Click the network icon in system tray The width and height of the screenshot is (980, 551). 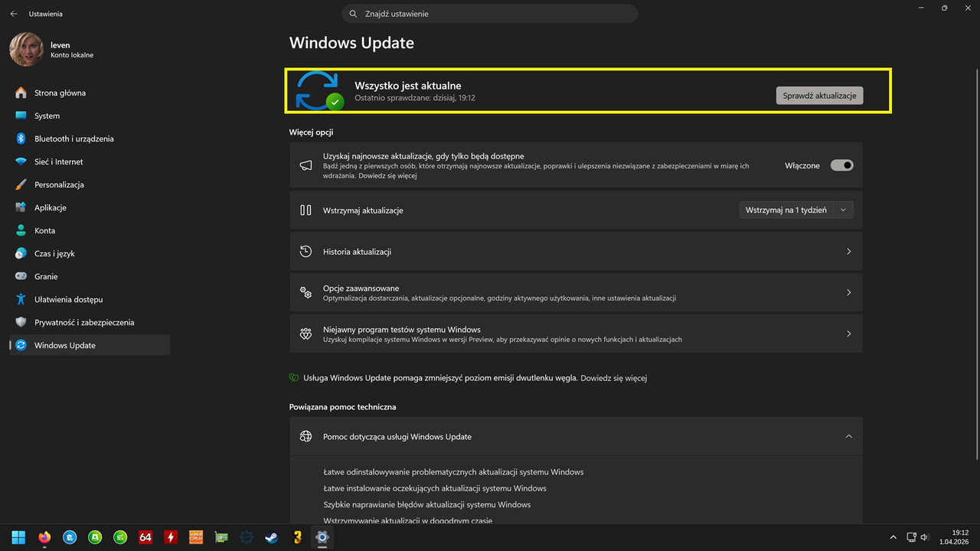911,537
